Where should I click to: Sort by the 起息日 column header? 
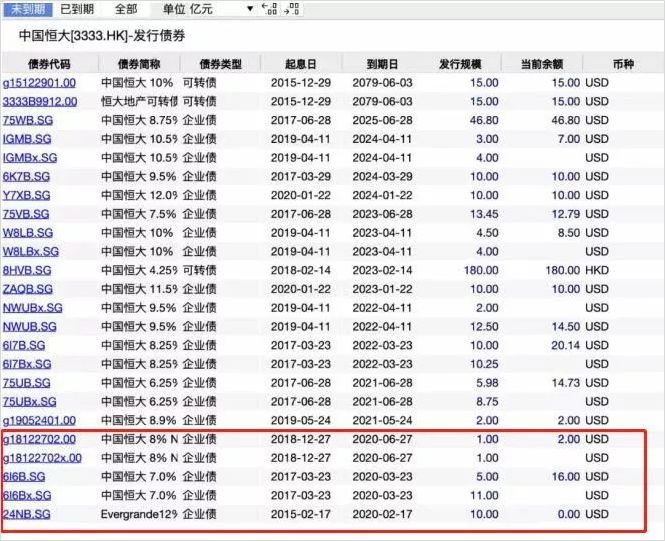click(x=301, y=64)
